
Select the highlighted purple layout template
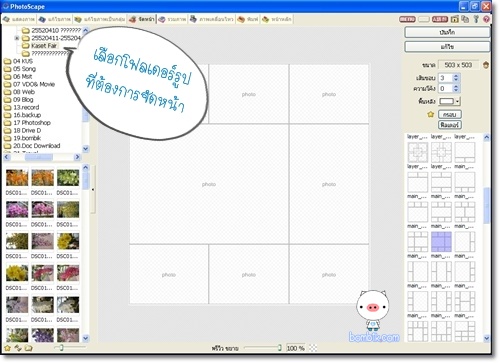click(441, 242)
